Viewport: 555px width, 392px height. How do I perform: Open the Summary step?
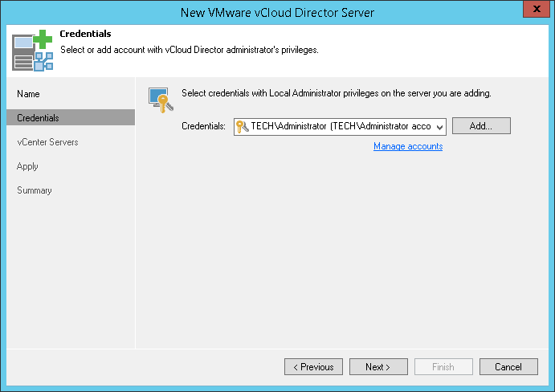(x=35, y=190)
